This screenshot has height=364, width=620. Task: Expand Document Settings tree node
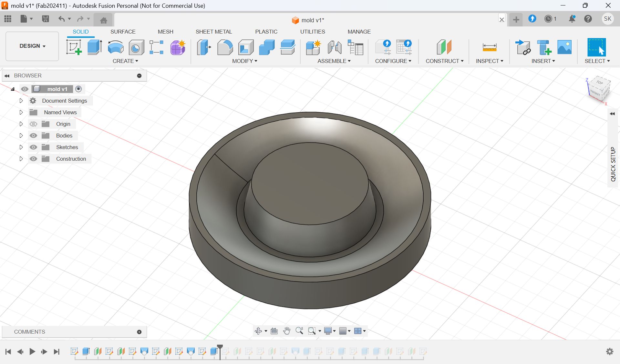click(21, 101)
